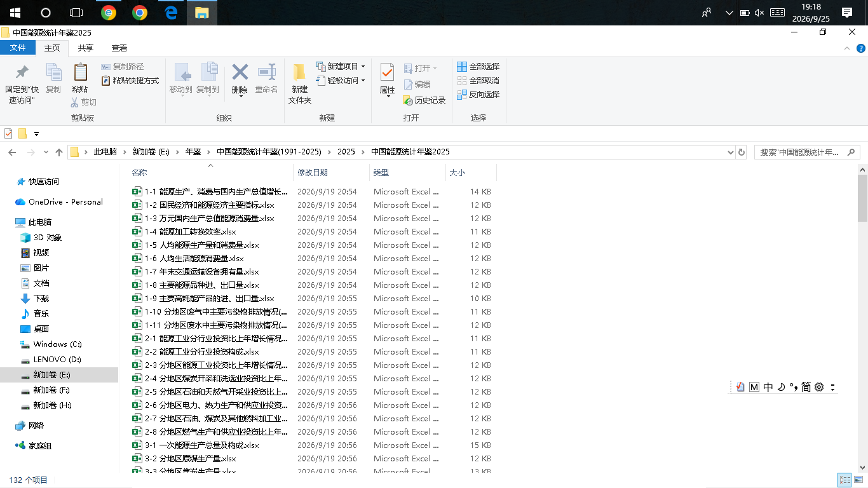
Task: Open the Properties (属性) checkmark icon
Action: click(x=387, y=72)
